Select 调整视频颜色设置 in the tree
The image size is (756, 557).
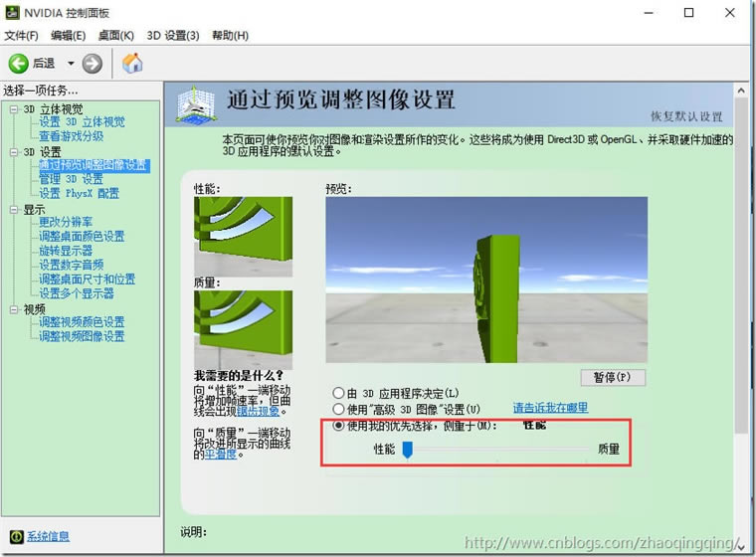82,322
